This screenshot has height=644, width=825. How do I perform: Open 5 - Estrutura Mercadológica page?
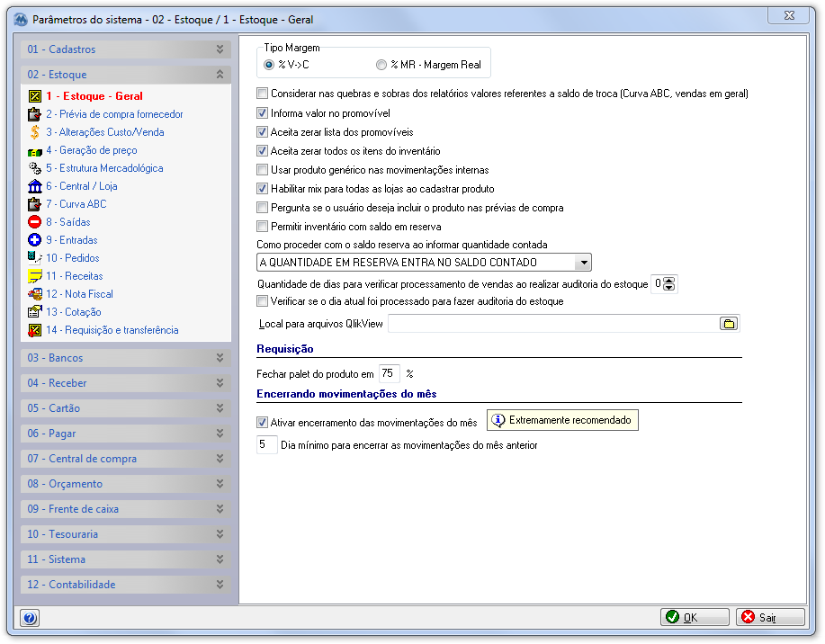[104, 168]
